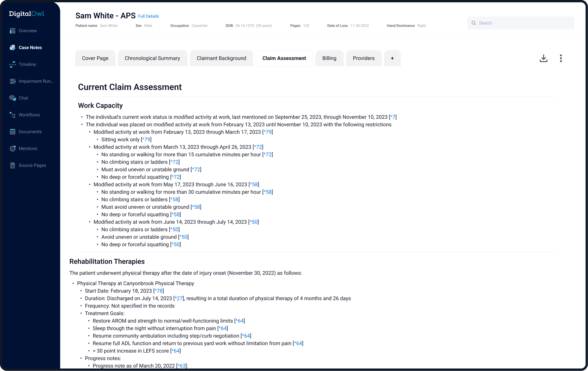Image resolution: width=588 pixels, height=371 pixels.
Task: Click the Timeline icon in sidebar
Action: 12,65
